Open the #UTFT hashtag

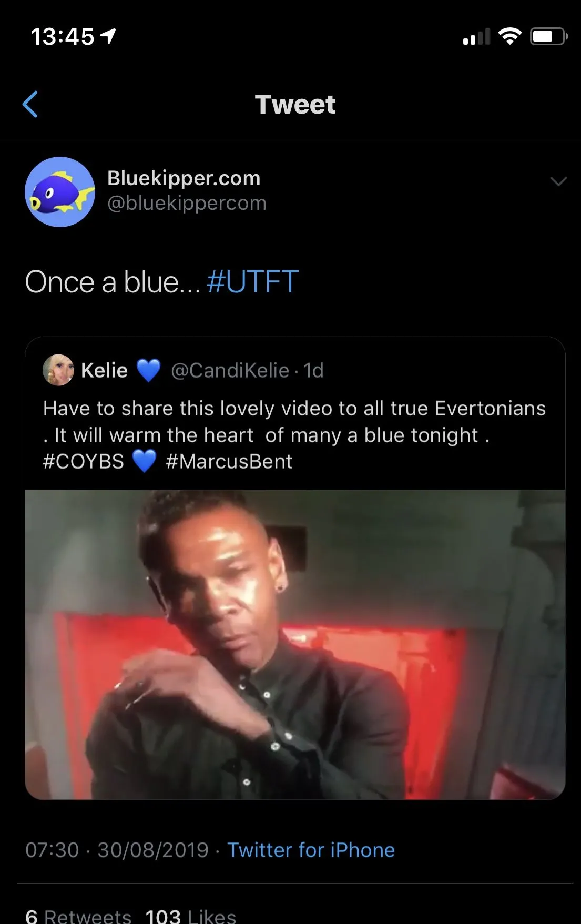pos(252,282)
